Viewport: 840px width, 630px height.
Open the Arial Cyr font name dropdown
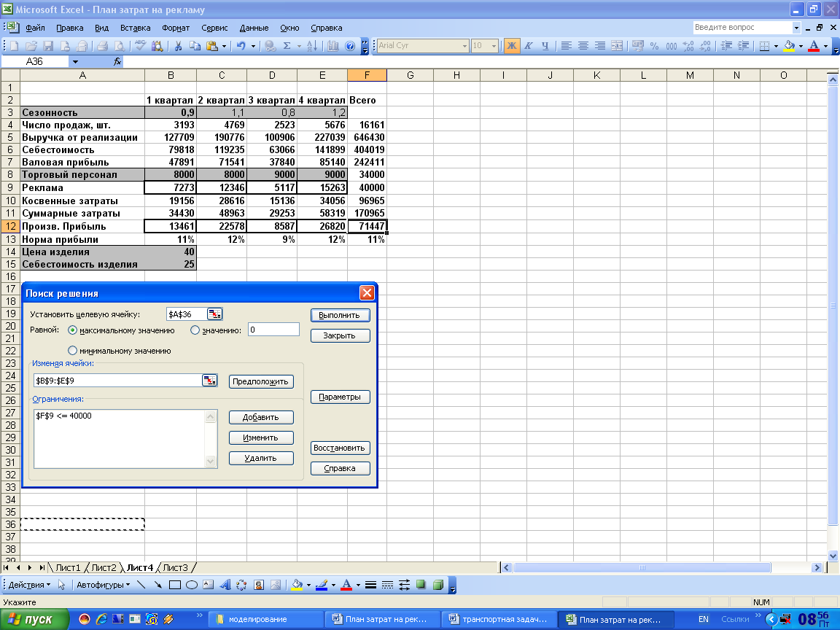464,46
